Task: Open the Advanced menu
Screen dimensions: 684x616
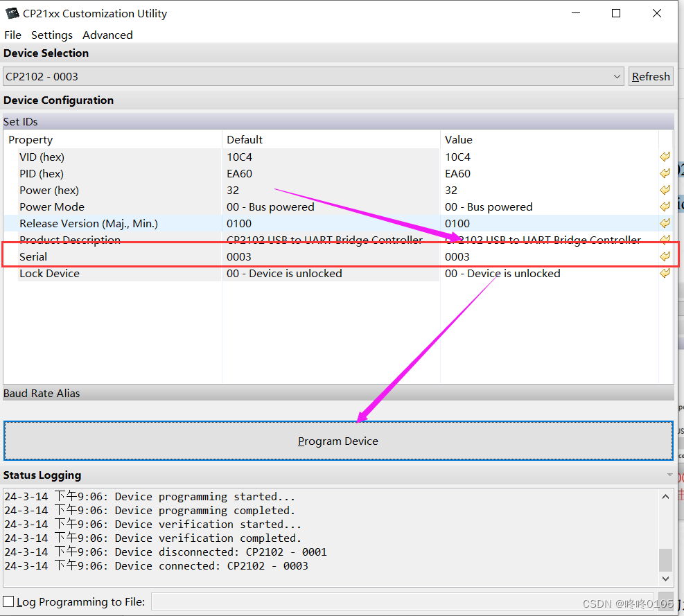Action: [107, 35]
